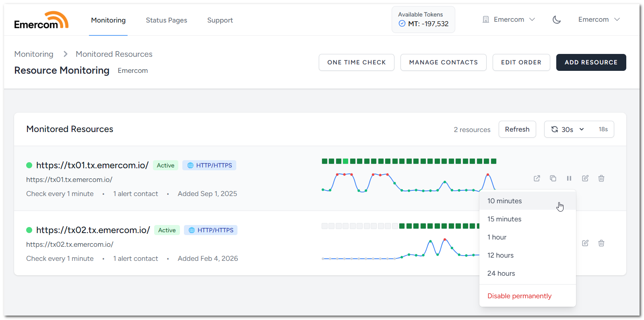Open external link for tx01 resource

click(537, 178)
